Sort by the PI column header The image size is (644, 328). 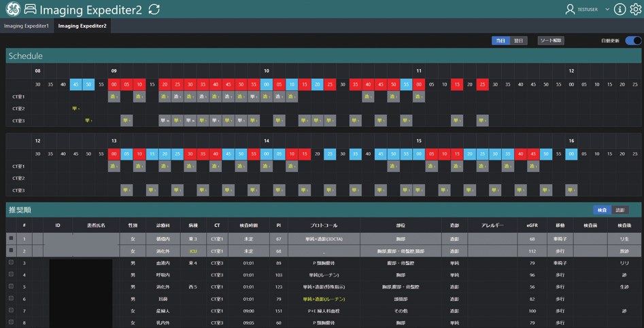coord(278,225)
